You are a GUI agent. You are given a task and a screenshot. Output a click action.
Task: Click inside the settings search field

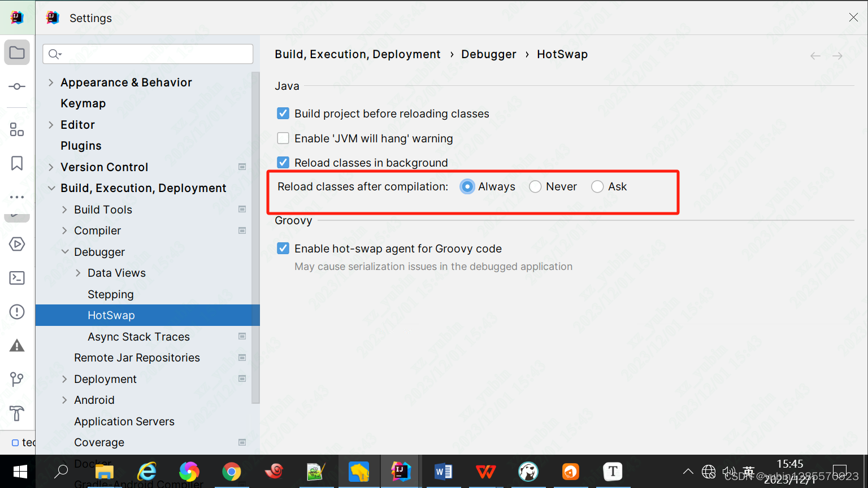(147, 54)
